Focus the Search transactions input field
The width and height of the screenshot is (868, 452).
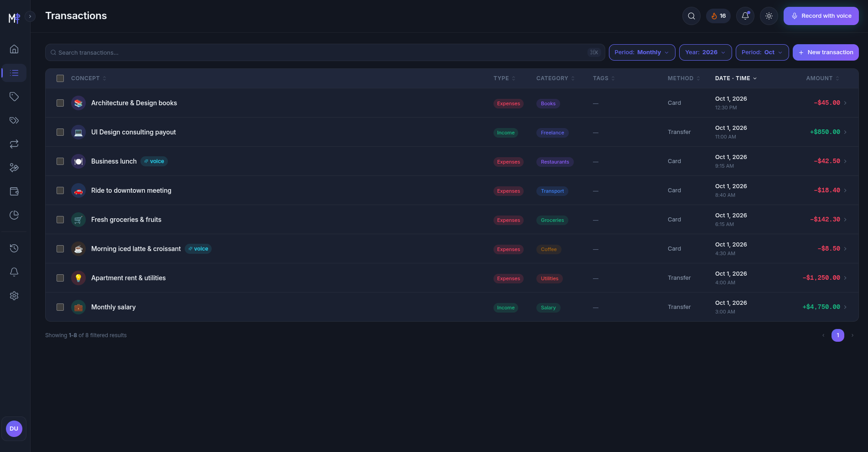[325, 52]
